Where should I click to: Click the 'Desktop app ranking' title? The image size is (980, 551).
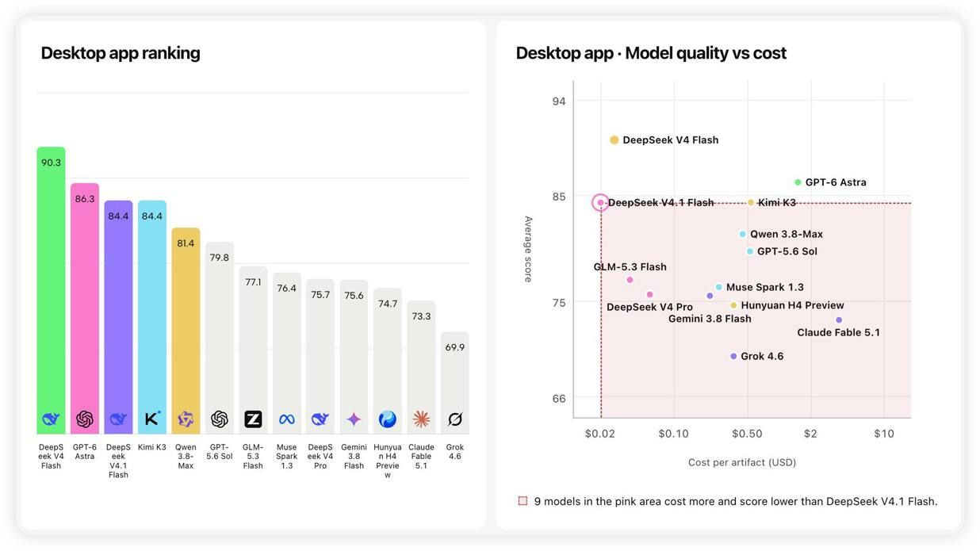(x=121, y=53)
